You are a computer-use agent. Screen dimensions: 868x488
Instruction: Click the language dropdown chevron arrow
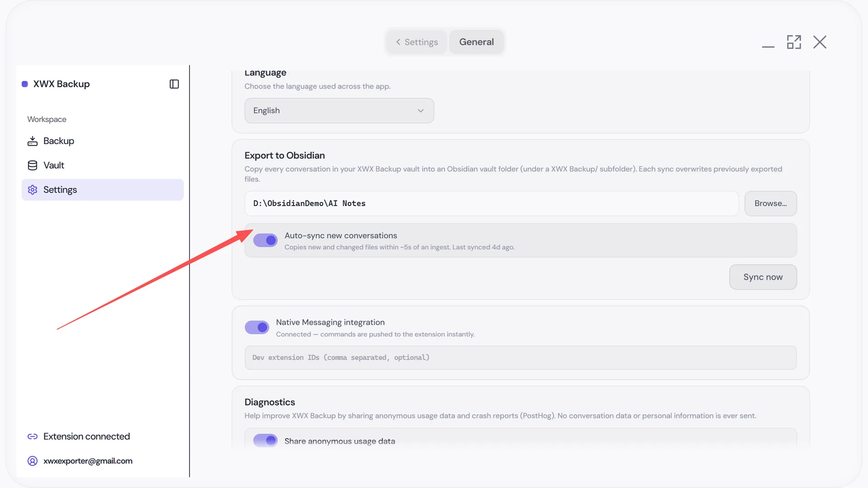click(420, 111)
